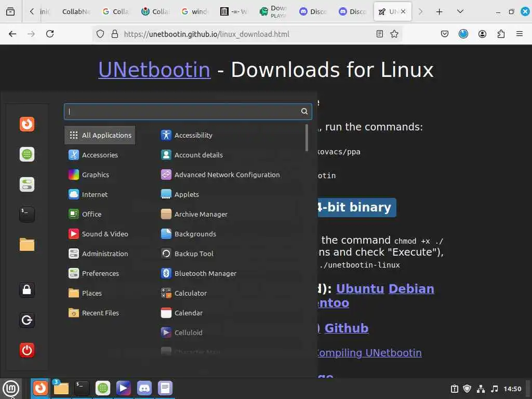
Task: Open the Office category
Action: (100, 214)
